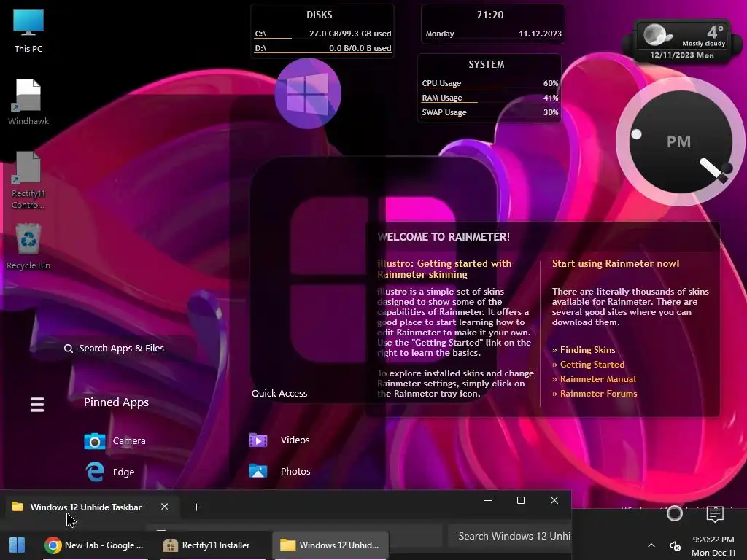Viewport: 747px width, 560px height.
Task: Open the Recycle Bin icon
Action: pyautogui.click(x=28, y=246)
